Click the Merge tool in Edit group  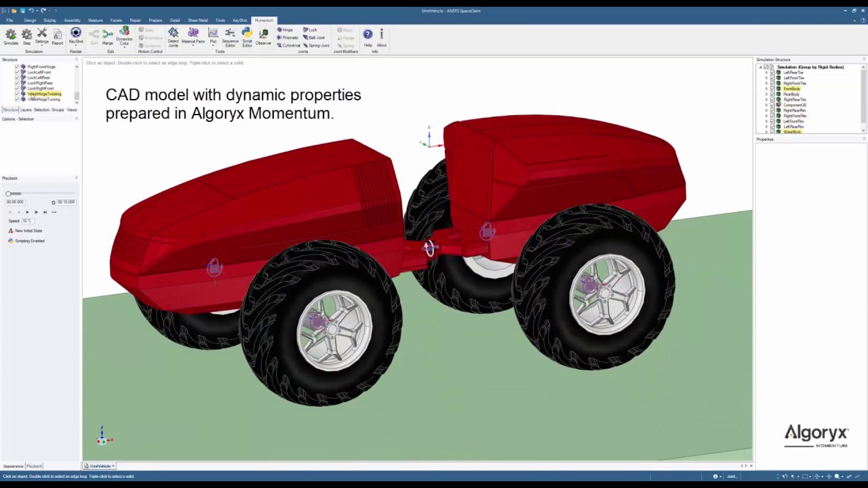[x=107, y=37]
